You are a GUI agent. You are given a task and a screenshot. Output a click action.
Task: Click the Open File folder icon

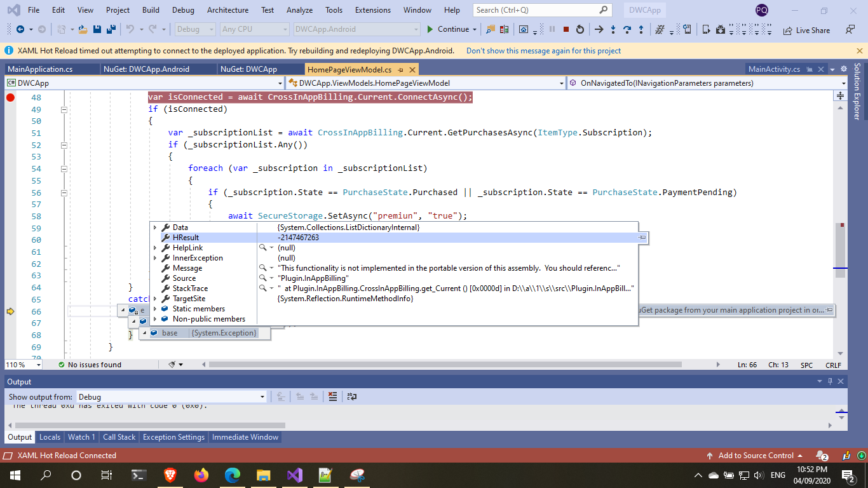click(x=83, y=29)
